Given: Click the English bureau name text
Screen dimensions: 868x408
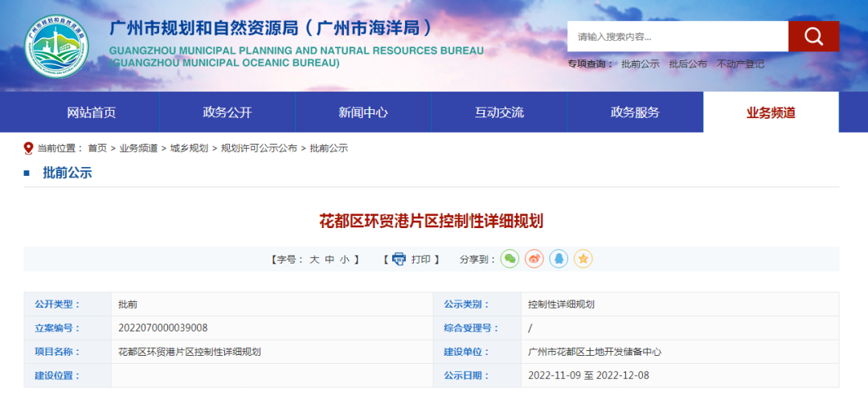Looking at the screenshot, I should coord(296,57).
